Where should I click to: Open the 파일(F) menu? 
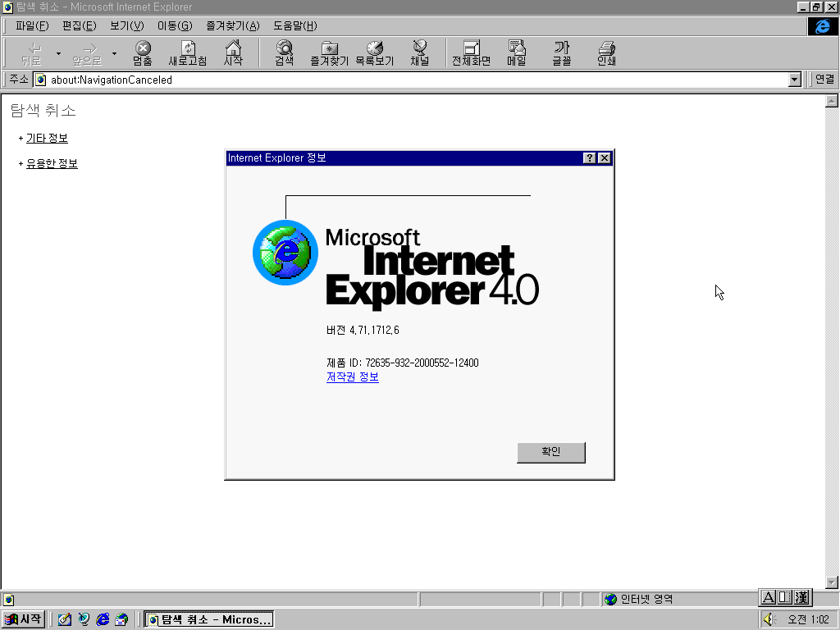tap(32, 25)
